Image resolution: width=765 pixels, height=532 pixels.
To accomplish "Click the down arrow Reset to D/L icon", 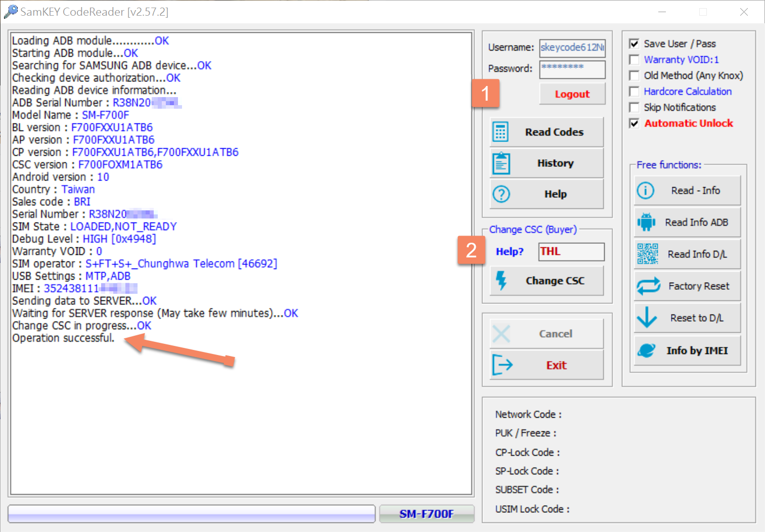I will tap(647, 318).
